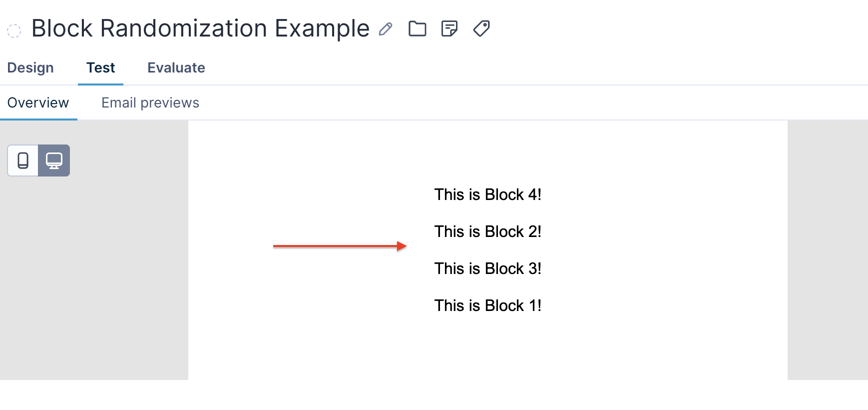The height and width of the screenshot is (410, 868).
Task: Open the Evaluate tab
Action: pos(176,67)
